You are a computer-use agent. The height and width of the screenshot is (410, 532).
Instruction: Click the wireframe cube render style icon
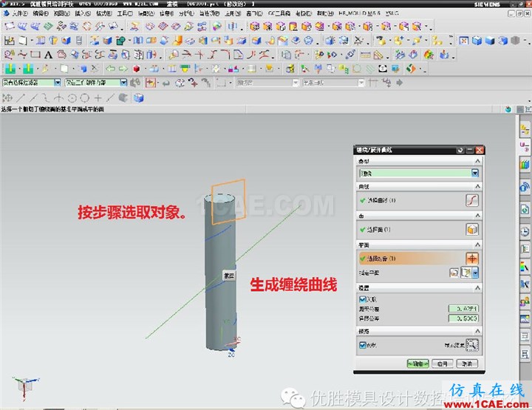477,41
